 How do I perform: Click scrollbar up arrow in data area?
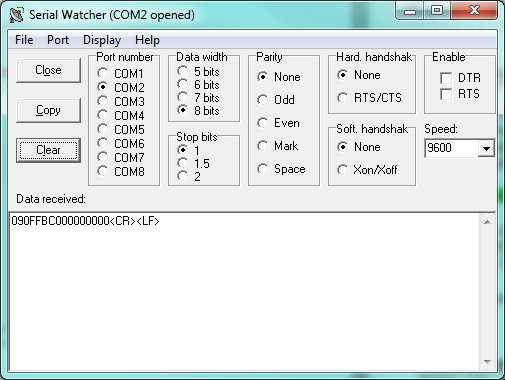487,222
